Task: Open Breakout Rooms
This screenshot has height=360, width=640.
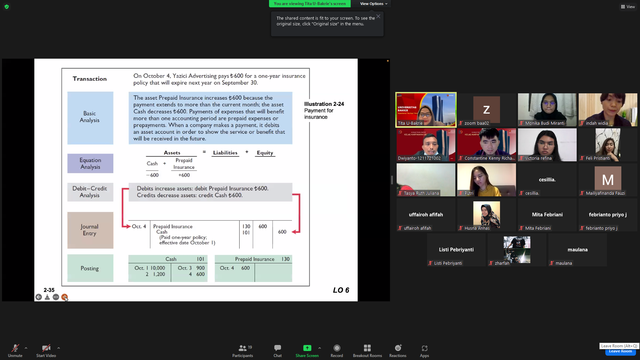Action: (x=367, y=350)
